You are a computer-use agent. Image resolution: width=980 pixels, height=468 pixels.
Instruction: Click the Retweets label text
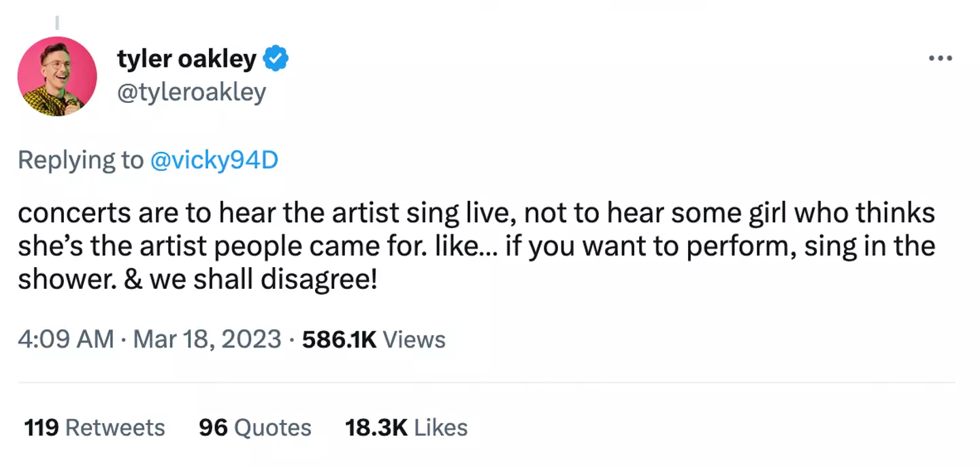114,428
